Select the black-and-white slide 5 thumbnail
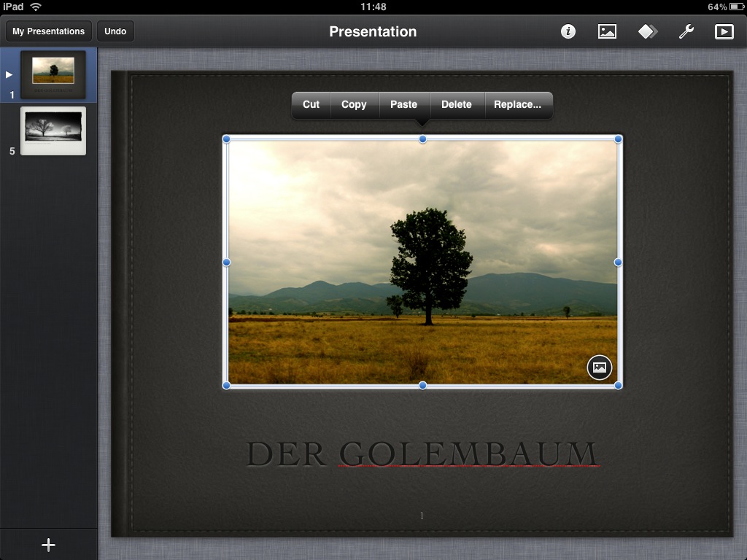 pyautogui.click(x=53, y=131)
